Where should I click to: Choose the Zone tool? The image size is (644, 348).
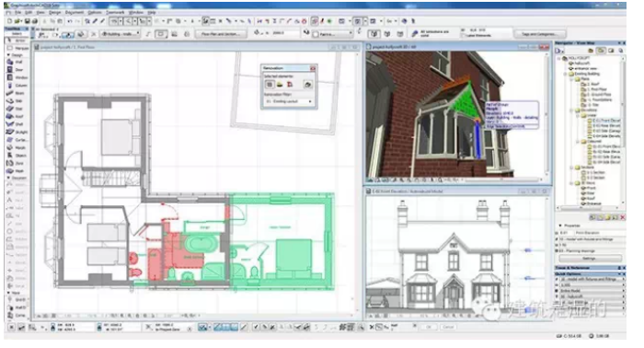point(17,164)
